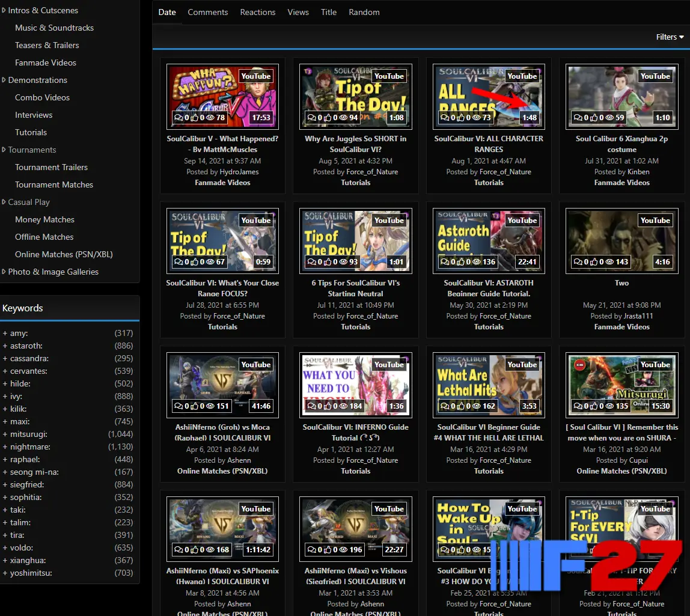Expand the Intros & Cutscenes category

click(x=4, y=10)
